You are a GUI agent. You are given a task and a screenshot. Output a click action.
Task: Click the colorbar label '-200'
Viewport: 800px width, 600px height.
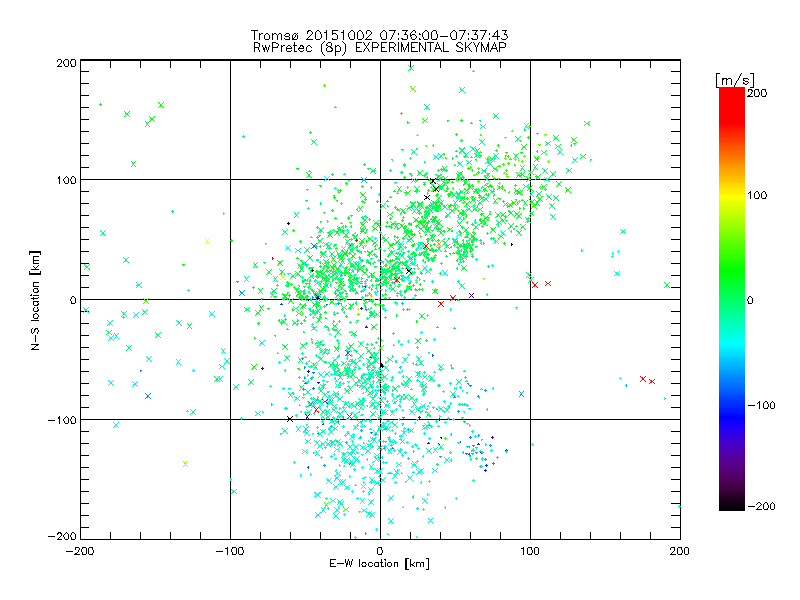tap(761, 506)
